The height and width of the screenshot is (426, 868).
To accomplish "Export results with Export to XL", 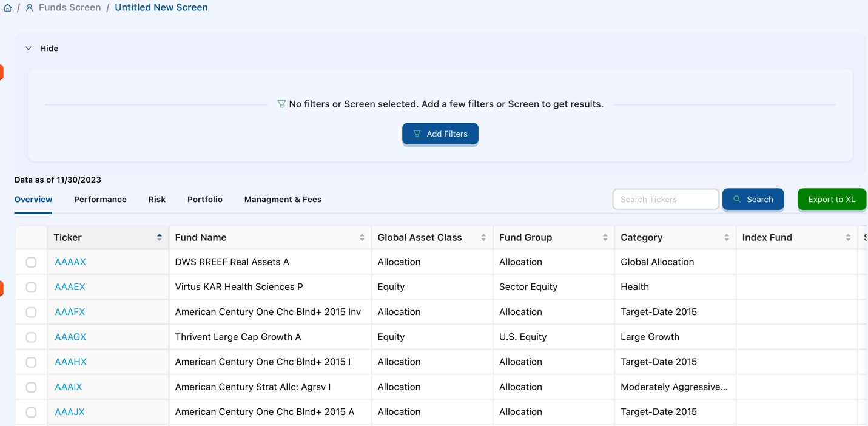I will tap(832, 199).
